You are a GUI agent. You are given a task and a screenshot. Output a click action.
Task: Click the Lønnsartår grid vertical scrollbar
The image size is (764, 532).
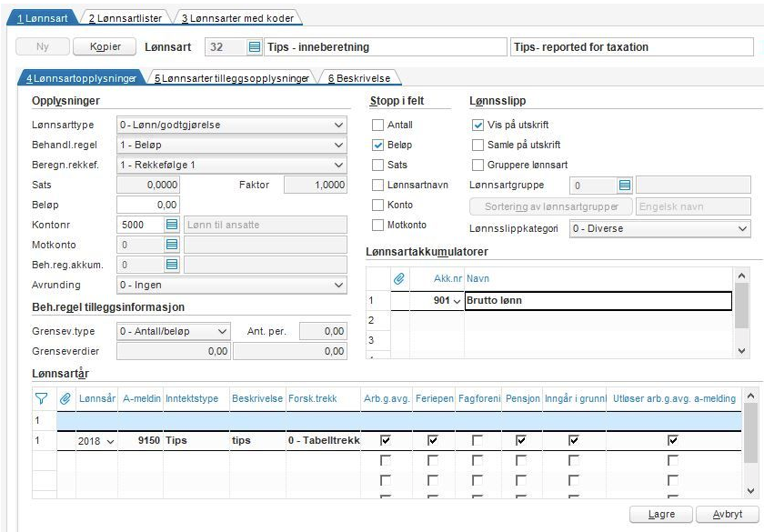[750, 443]
